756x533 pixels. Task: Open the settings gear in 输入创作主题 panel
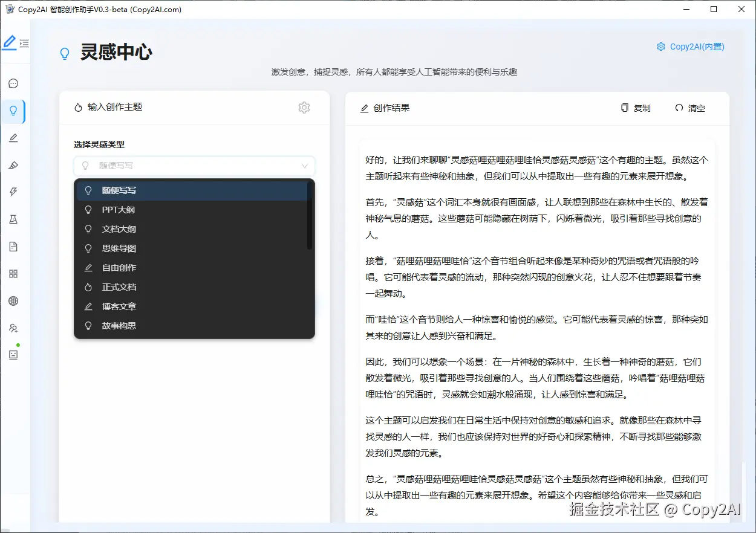[x=304, y=108]
